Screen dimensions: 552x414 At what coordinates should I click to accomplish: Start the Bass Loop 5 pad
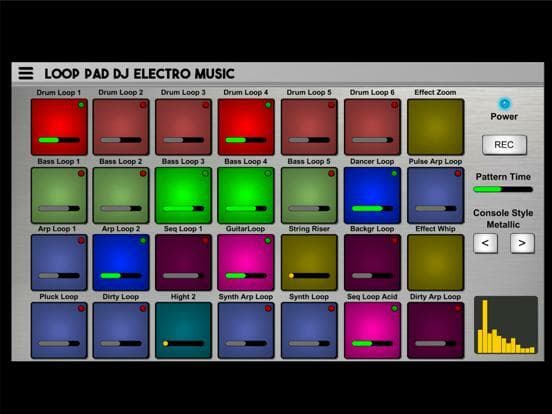(x=309, y=195)
